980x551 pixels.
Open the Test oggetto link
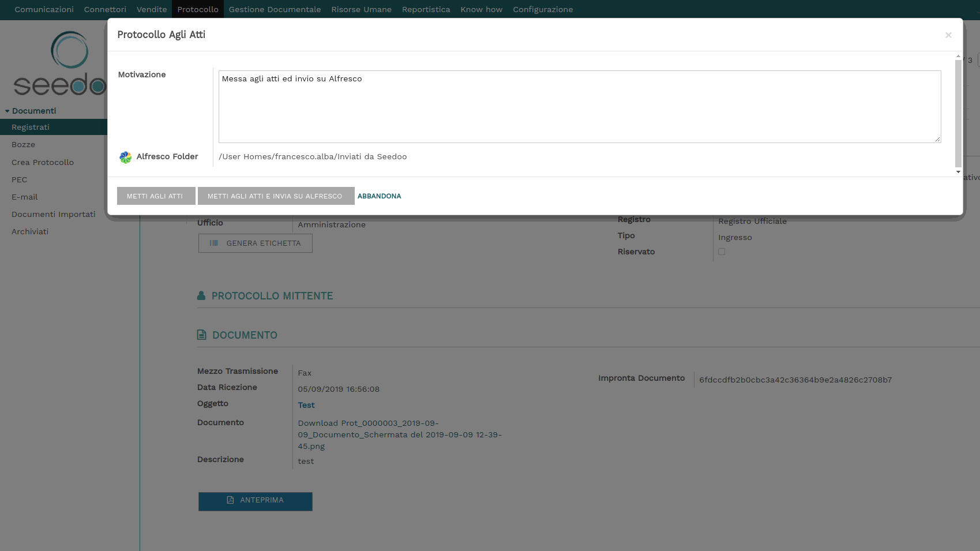click(306, 405)
